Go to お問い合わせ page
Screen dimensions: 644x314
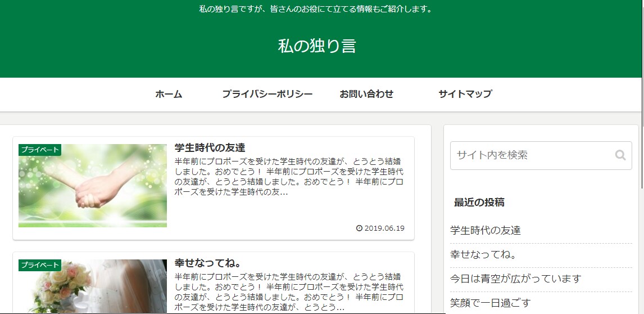[x=366, y=94]
